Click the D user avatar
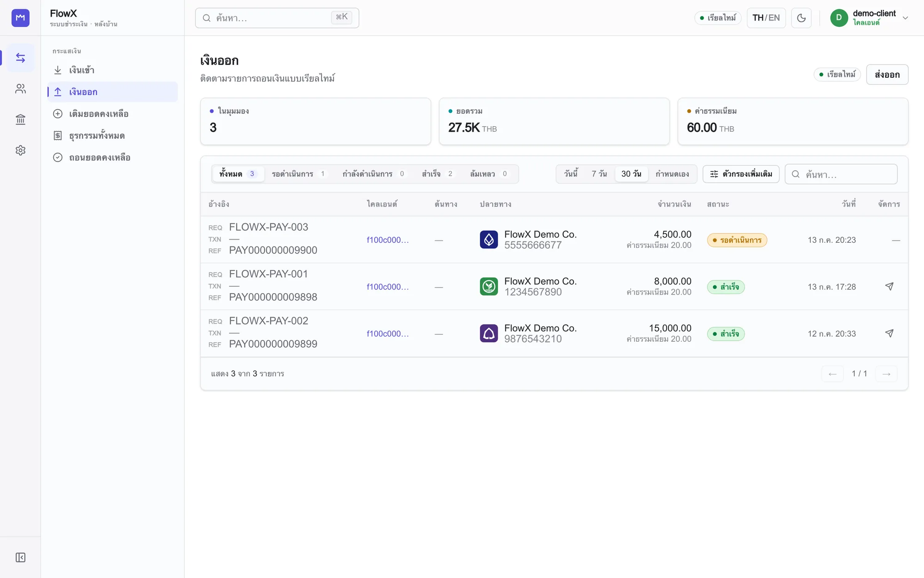Screen dimensions: 924x578 (839, 18)
